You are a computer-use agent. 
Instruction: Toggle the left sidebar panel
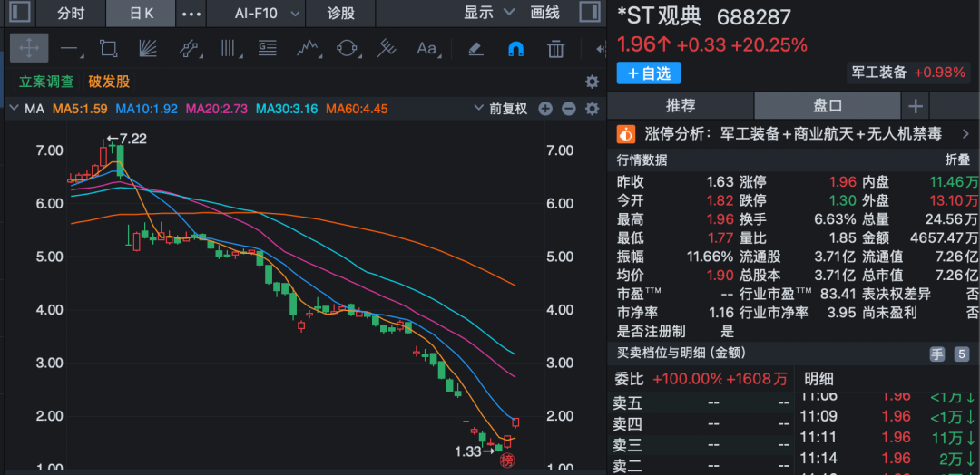19,13
